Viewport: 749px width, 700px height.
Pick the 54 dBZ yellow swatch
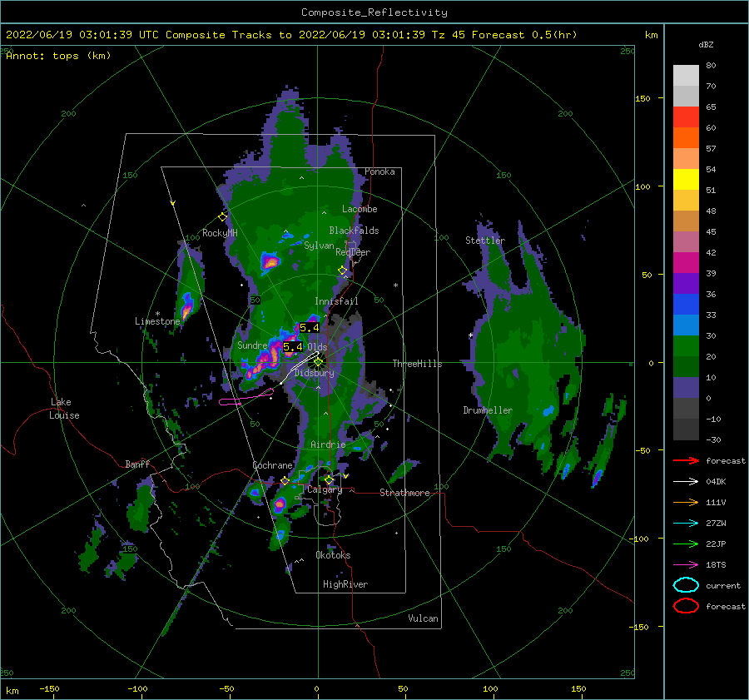[686, 179]
